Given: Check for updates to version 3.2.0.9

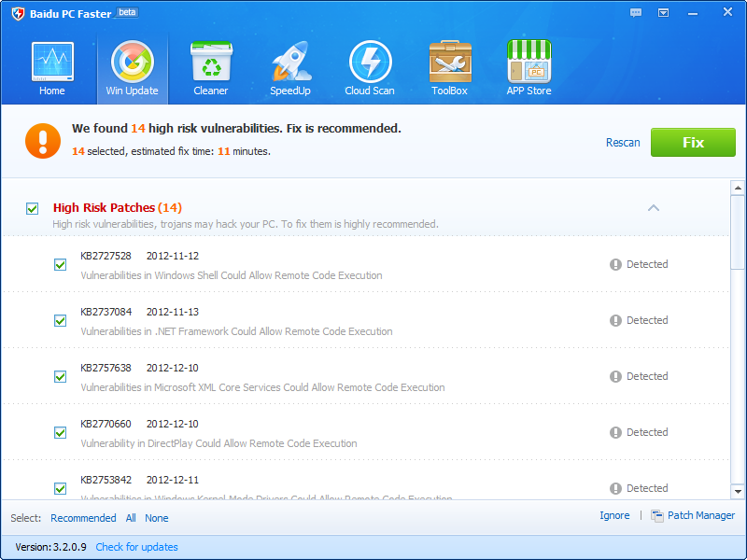Looking at the screenshot, I should [136, 547].
